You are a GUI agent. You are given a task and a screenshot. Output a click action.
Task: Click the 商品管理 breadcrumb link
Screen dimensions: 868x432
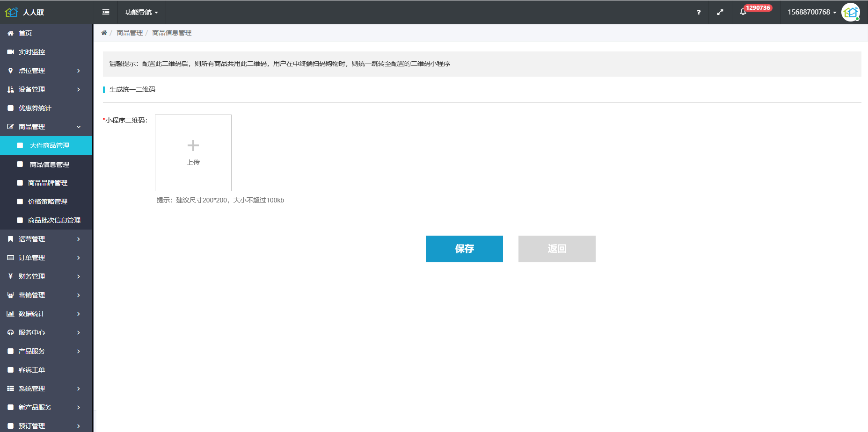pyautogui.click(x=130, y=33)
